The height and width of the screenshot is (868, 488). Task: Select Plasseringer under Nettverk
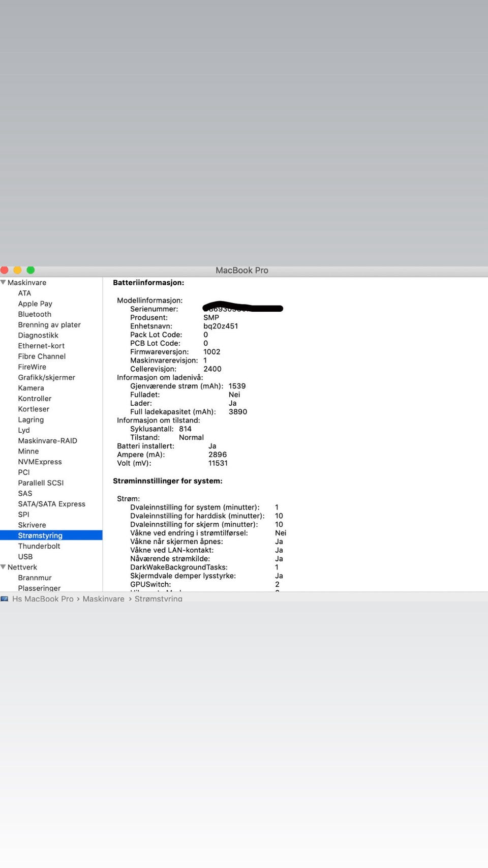(39, 588)
